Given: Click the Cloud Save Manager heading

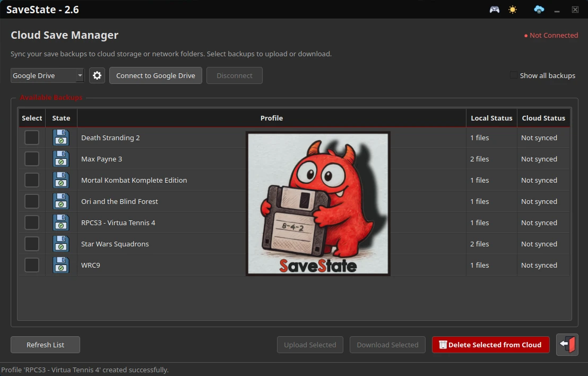Looking at the screenshot, I should coord(65,35).
